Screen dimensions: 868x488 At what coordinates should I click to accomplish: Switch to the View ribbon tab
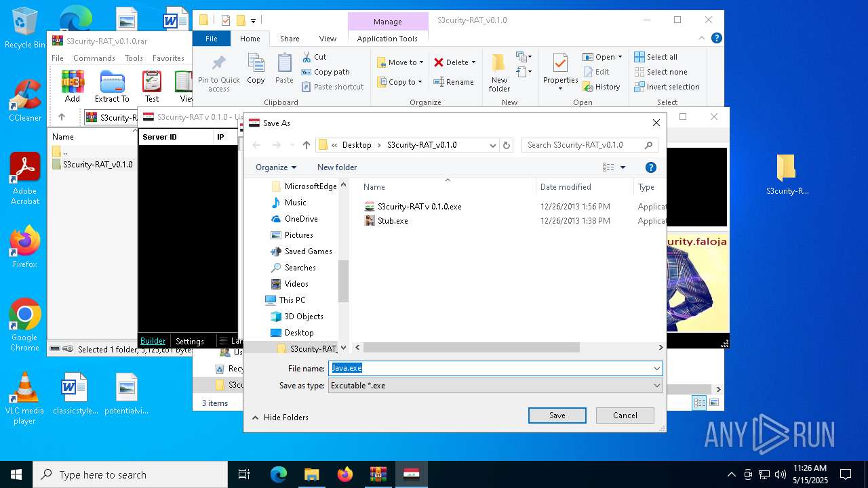(x=328, y=39)
